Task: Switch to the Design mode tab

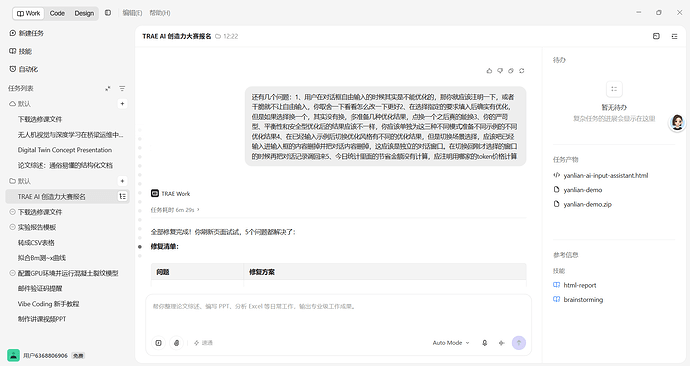Action: pos(84,13)
